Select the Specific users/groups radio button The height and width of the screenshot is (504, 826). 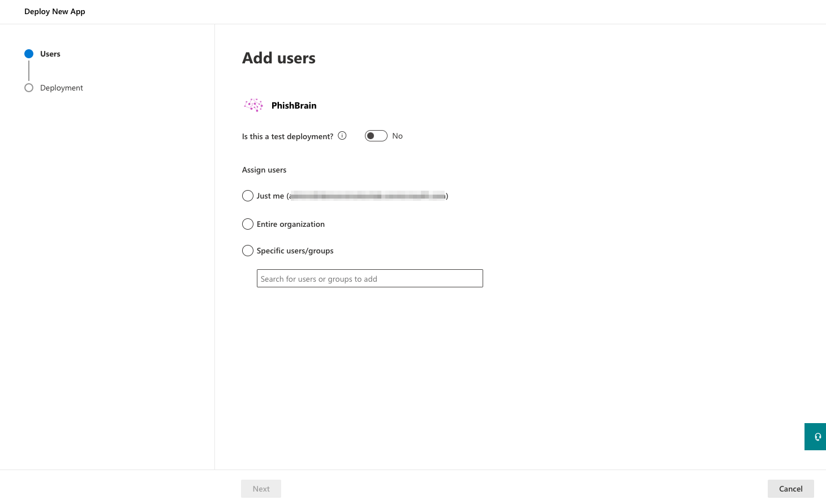[248, 251]
